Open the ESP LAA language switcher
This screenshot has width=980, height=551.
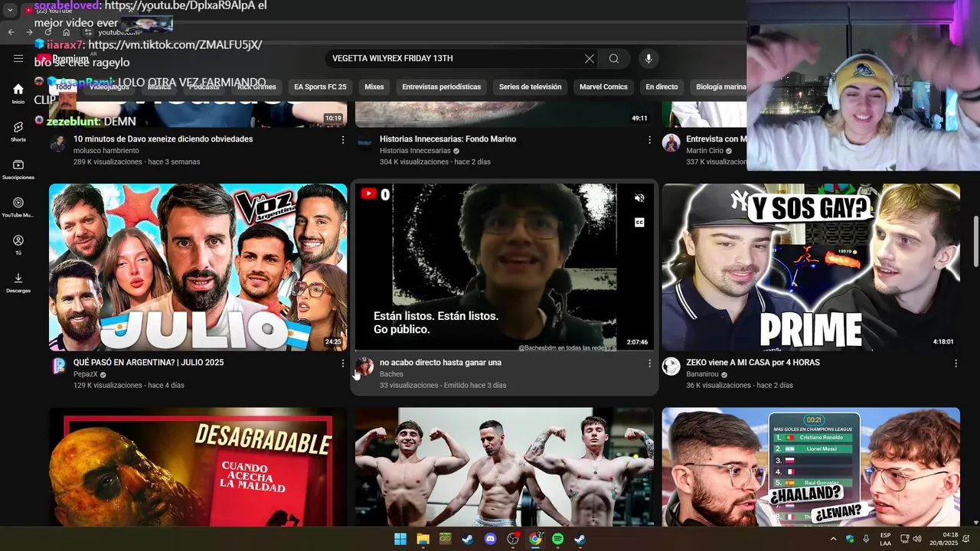point(885,539)
